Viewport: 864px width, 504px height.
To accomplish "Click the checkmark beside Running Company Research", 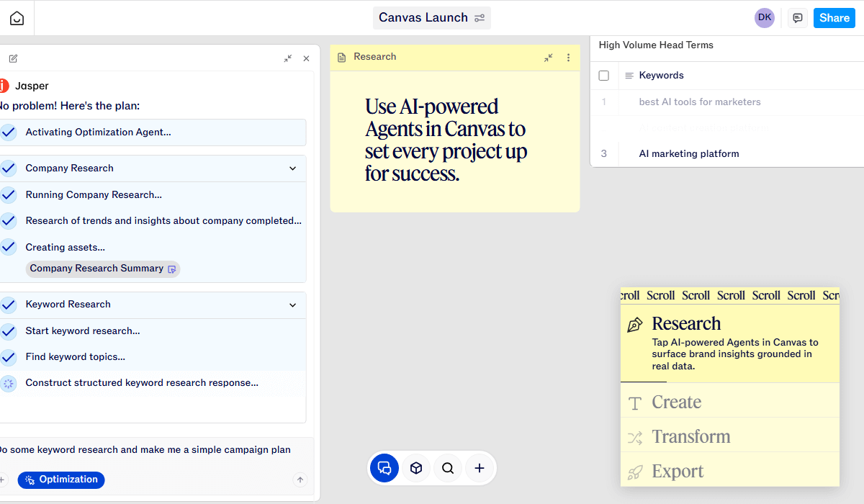I will [x=8, y=195].
